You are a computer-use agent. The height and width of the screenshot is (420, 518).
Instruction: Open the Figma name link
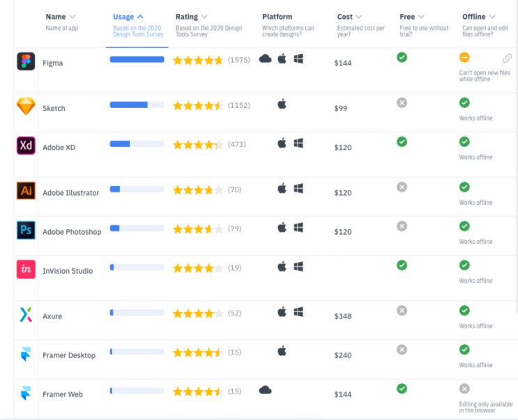click(x=52, y=63)
